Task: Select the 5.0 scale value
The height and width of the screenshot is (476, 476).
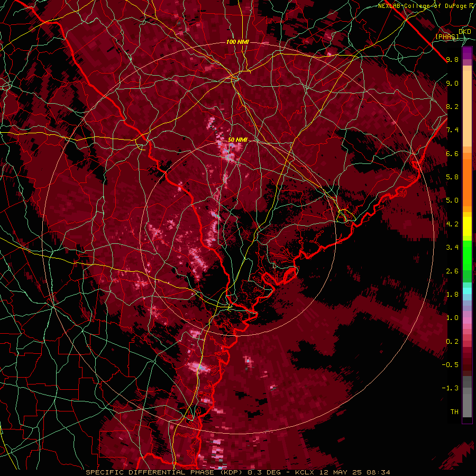Action: [x=452, y=200]
